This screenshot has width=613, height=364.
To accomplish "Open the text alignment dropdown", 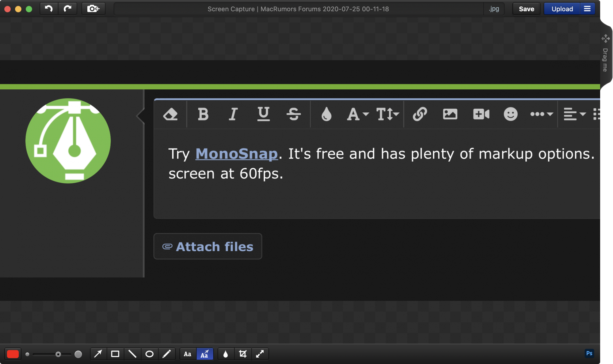I will (x=575, y=114).
